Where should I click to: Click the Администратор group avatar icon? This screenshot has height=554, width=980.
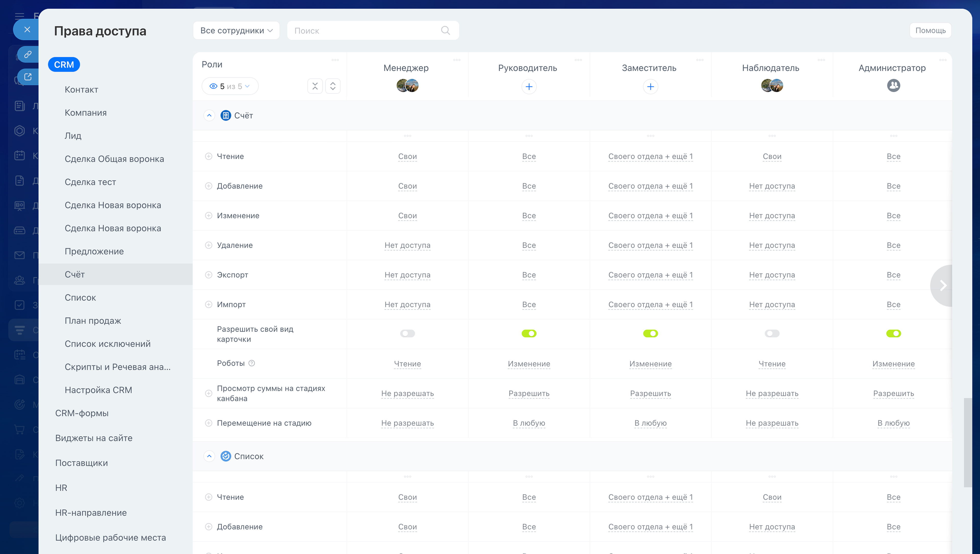[x=893, y=86]
